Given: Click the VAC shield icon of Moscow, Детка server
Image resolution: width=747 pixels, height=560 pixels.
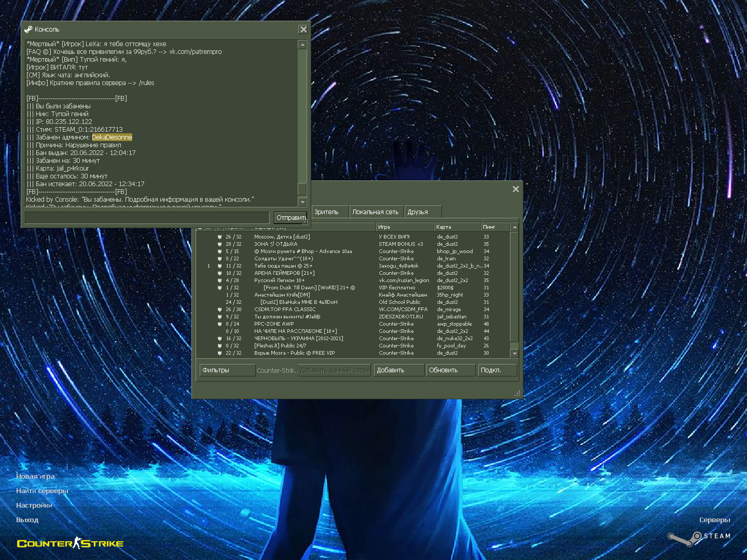Looking at the screenshot, I should pos(220,237).
